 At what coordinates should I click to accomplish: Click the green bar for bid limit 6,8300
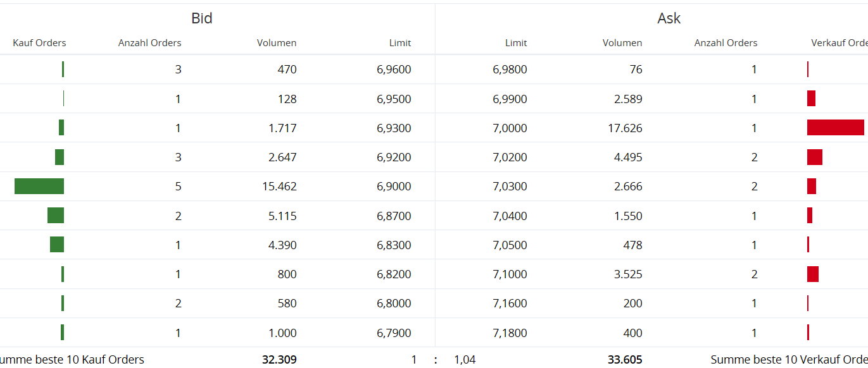[57, 245]
